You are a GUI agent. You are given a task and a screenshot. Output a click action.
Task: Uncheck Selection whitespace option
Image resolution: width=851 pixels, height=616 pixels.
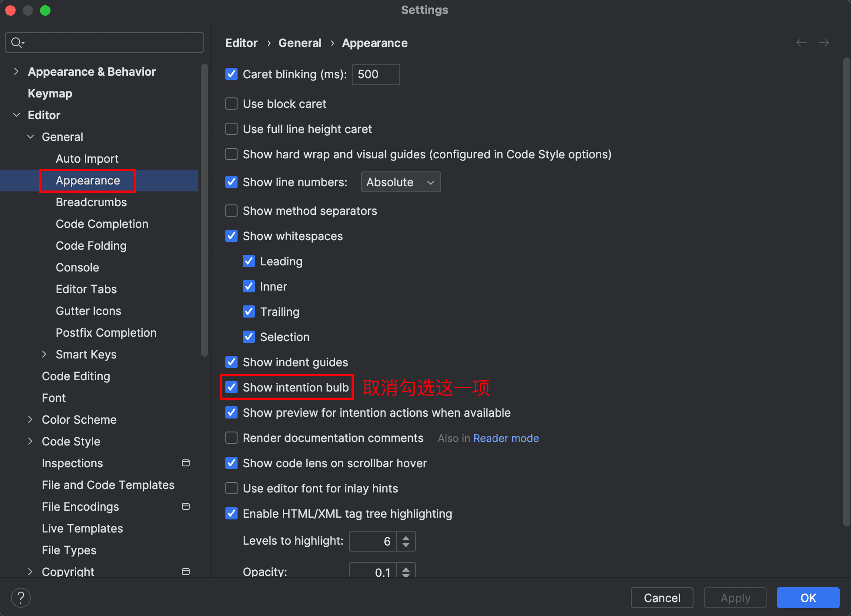[249, 337]
